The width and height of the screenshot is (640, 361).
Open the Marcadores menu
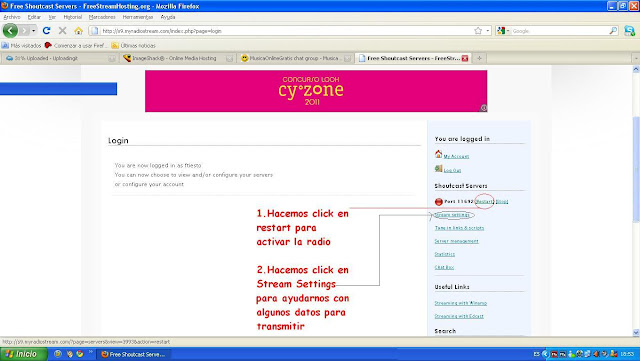102,17
